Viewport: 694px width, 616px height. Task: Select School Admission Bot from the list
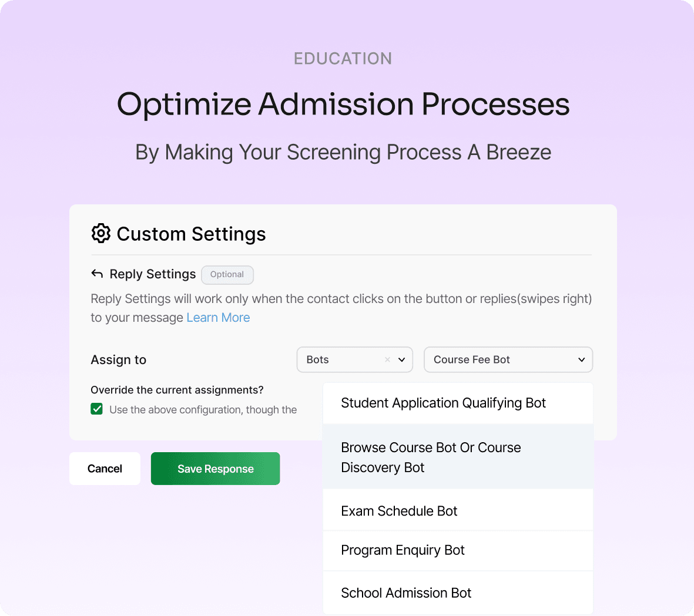pos(406,593)
